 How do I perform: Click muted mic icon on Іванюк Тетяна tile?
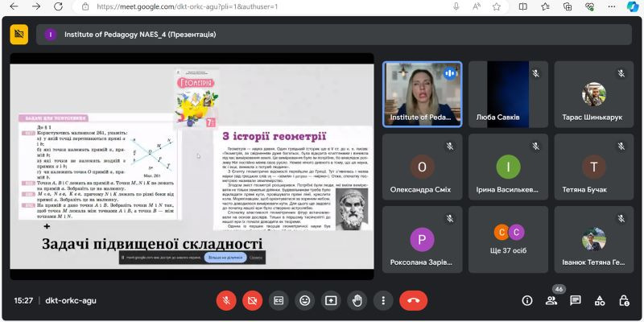click(x=621, y=219)
